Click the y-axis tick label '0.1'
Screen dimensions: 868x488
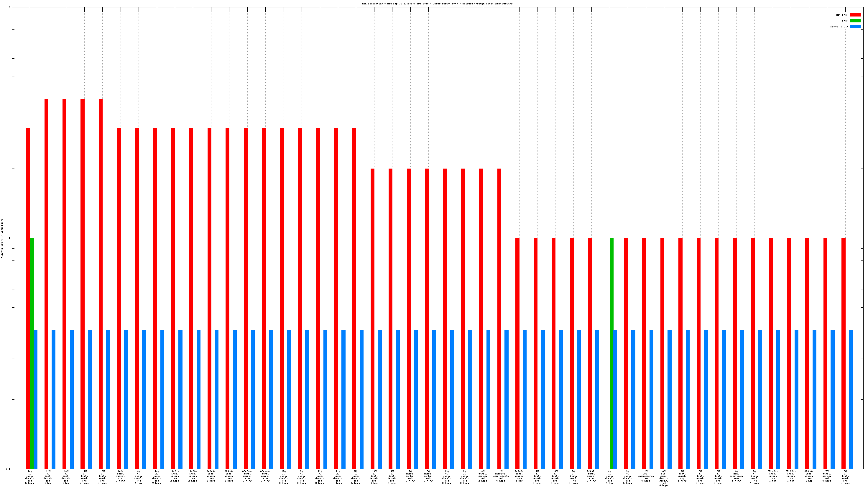click(8, 469)
